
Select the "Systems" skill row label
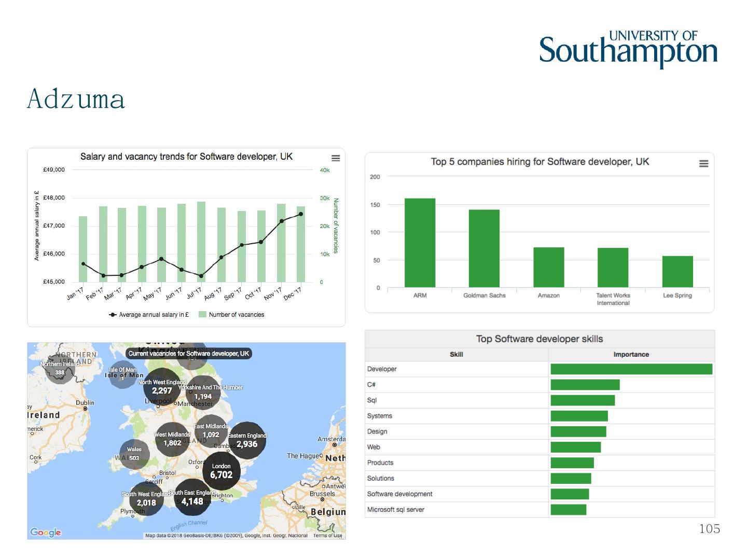(x=380, y=416)
